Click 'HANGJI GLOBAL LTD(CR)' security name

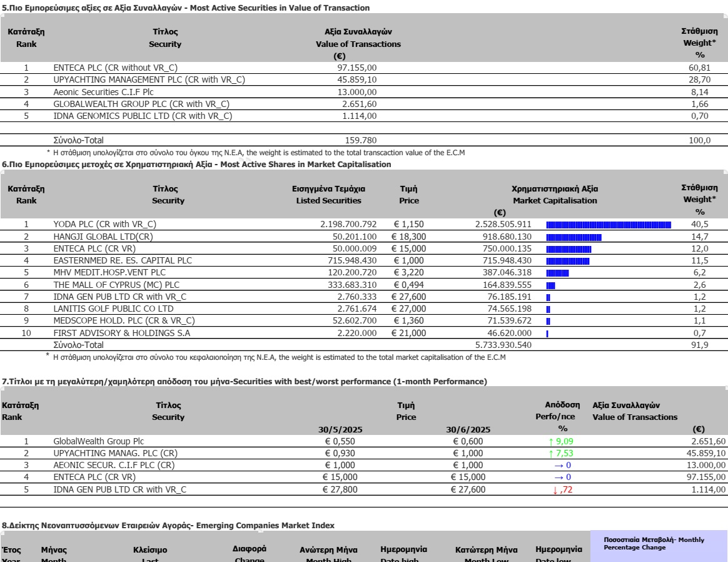click(x=103, y=237)
